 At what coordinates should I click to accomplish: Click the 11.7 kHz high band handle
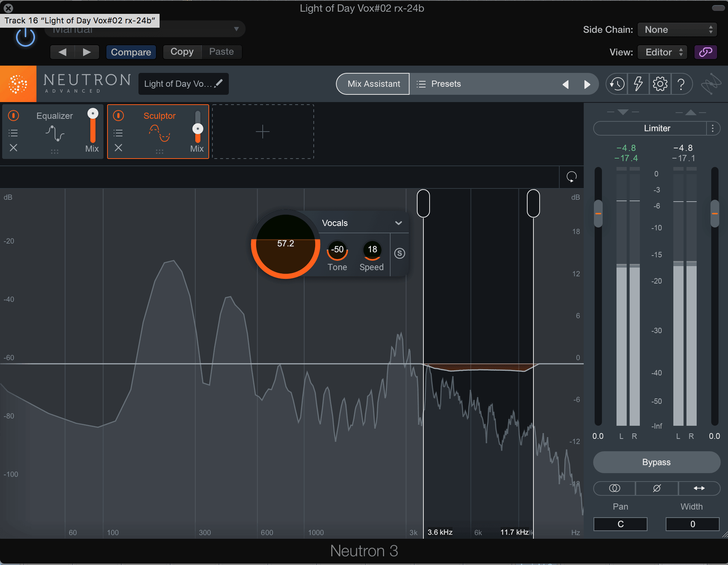click(533, 203)
